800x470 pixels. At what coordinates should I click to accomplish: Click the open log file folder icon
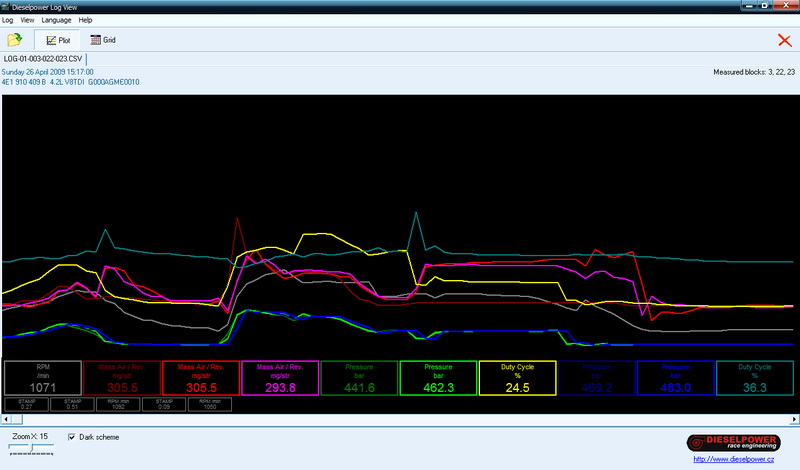click(x=15, y=41)
